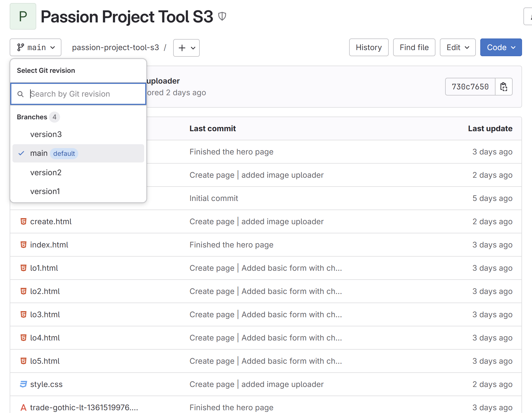Select the checked main default branch
The image size is (532, 413).
coord(78,153)
